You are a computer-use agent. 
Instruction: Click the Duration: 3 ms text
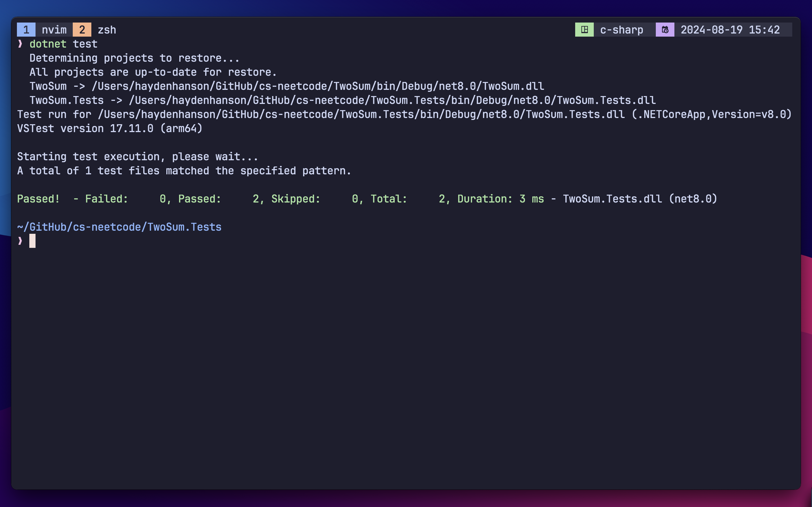click(500, 199)
